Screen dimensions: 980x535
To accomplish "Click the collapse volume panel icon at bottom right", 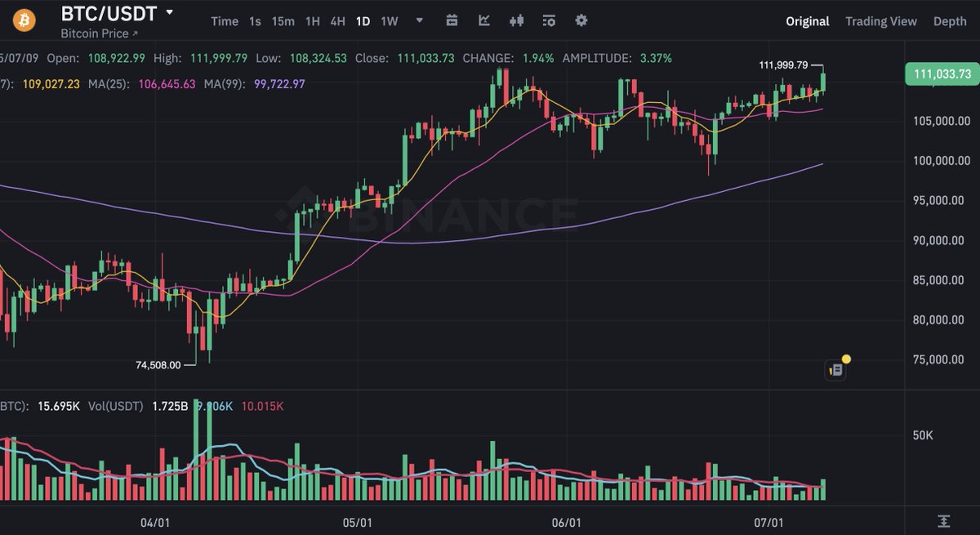I will [943, 520].
